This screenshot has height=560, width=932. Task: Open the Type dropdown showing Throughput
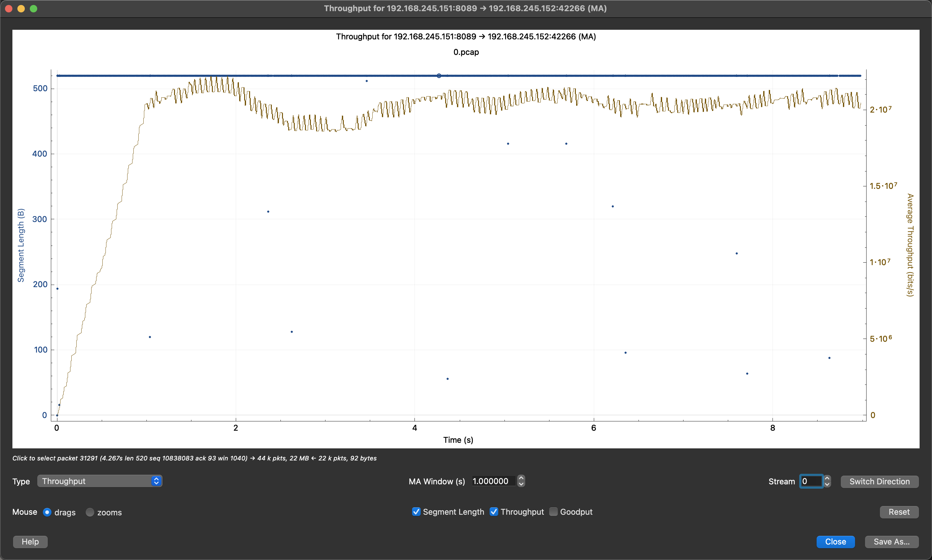click(x=99, y=481)
